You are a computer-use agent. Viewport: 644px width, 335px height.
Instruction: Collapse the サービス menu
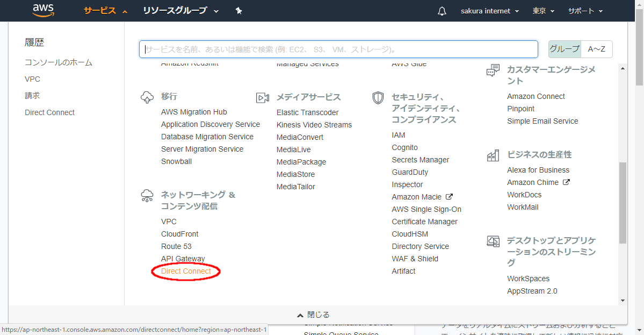[105, 11]
